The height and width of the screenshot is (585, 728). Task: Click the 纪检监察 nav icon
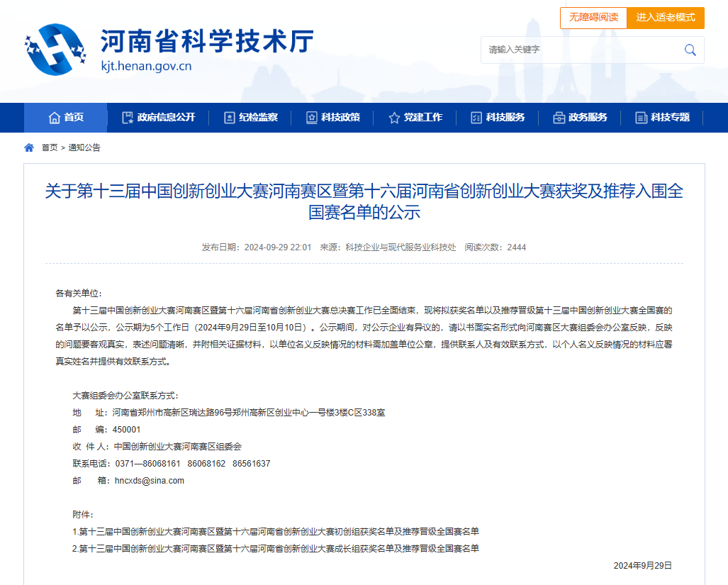point(229,118)
